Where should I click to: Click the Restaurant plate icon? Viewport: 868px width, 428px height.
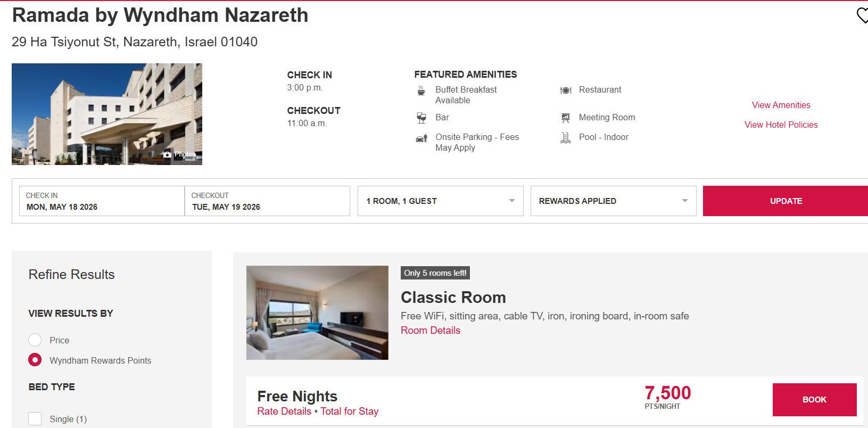click(565, 90)
